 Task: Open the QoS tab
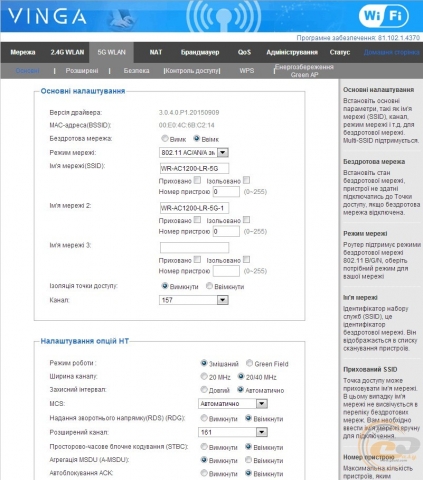(x=244, y=52)
